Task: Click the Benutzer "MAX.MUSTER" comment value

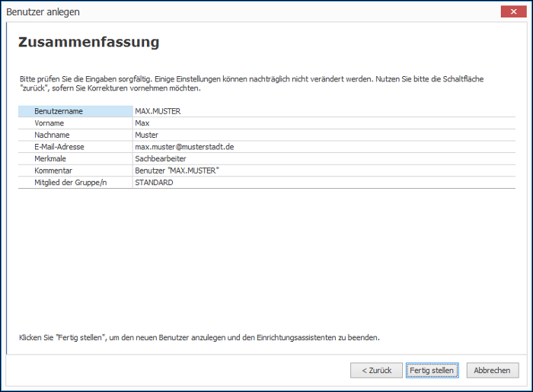Action: point(177,171)
